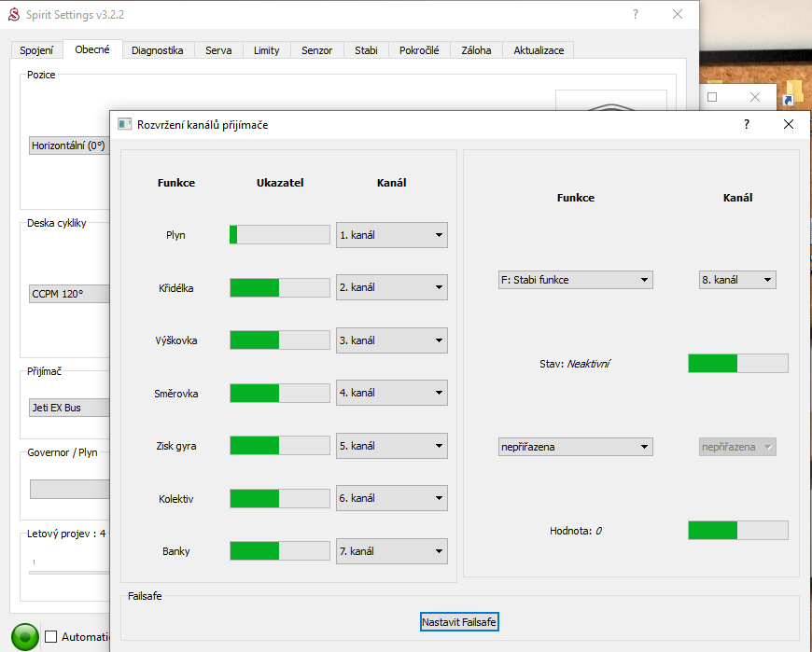Click the Letový projev slider track
Image resolution: width=812 pixels, height=652 pixels.
65,571
